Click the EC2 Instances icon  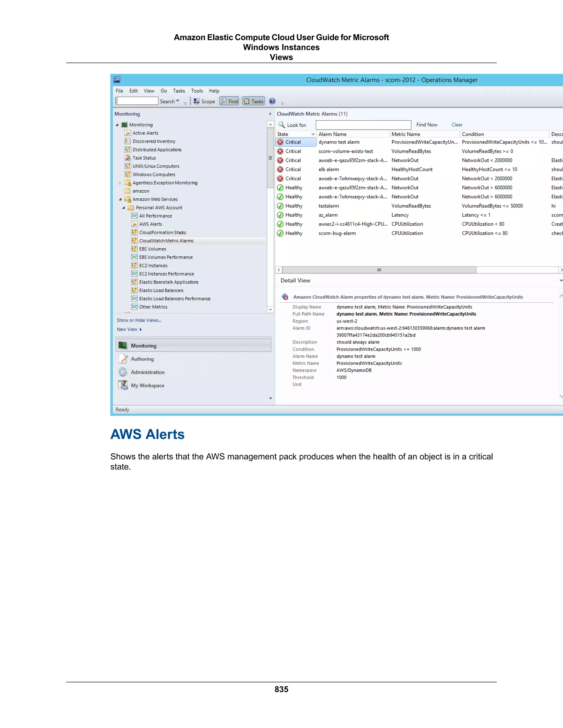(134, 265)
